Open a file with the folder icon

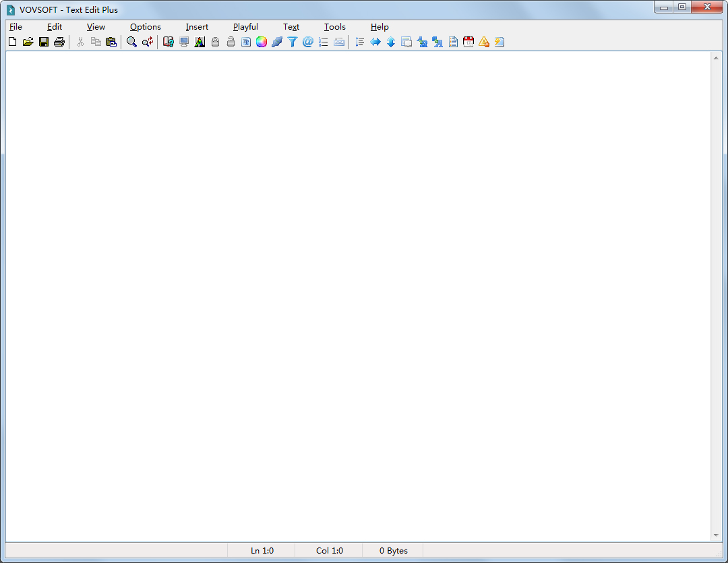coord(28,42)
